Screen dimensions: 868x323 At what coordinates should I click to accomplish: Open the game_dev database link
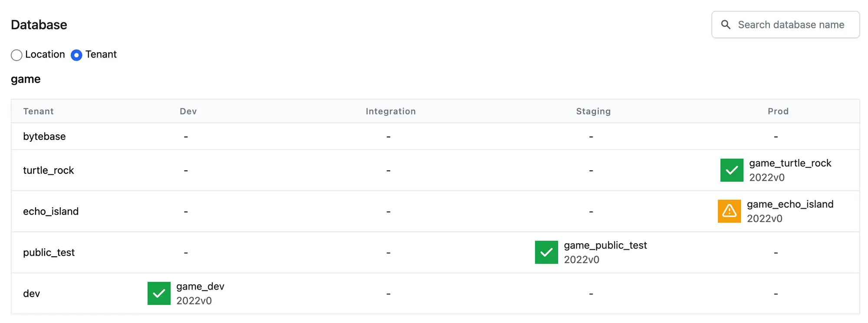point(200,287)
